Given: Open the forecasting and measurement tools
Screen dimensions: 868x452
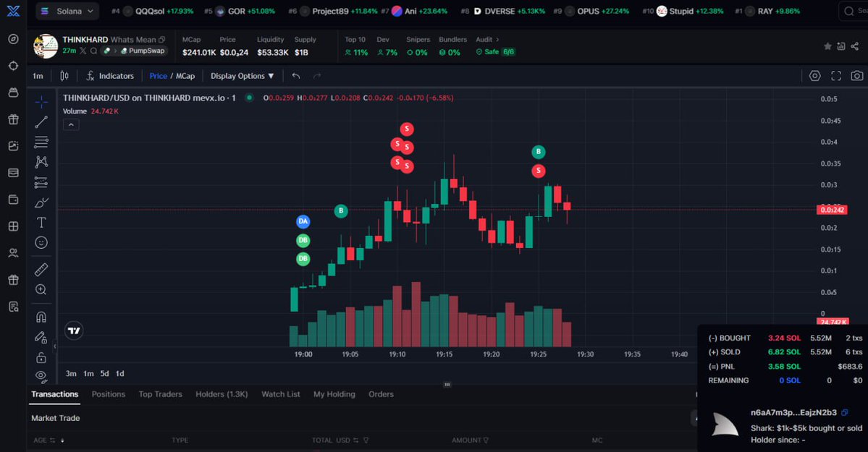Looking at the screenshot, I should click(41, 182).
